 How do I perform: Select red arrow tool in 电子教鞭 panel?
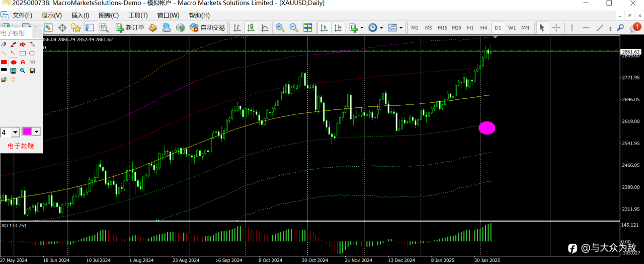point(13,53)
